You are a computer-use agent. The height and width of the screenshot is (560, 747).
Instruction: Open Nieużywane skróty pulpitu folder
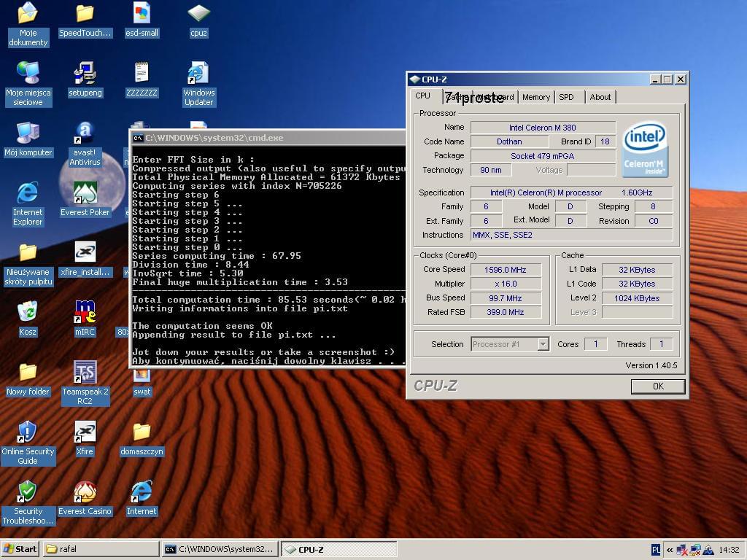(x=28, y=263)
